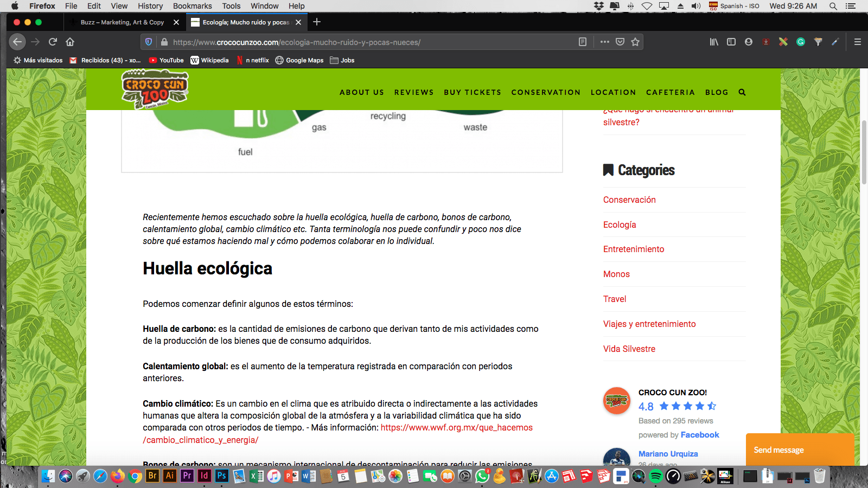The width and height of the screenshot is (868, 488).
Task: Click the zoo website search magnifier
Action: 742,92
